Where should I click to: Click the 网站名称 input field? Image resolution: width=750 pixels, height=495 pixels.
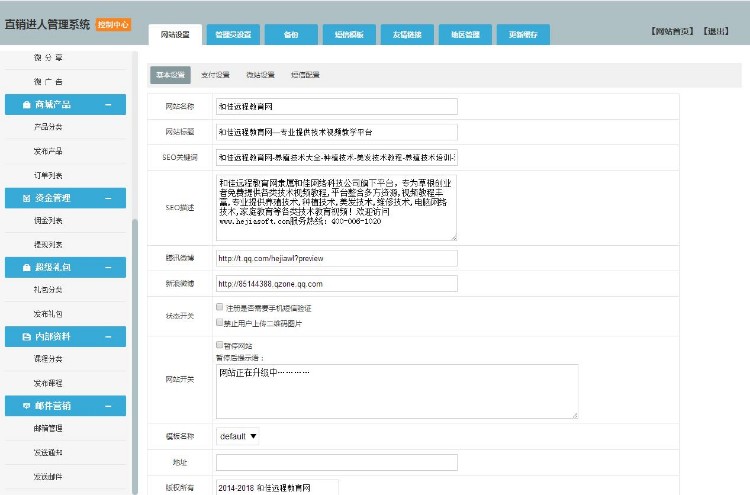pos(337,107)
